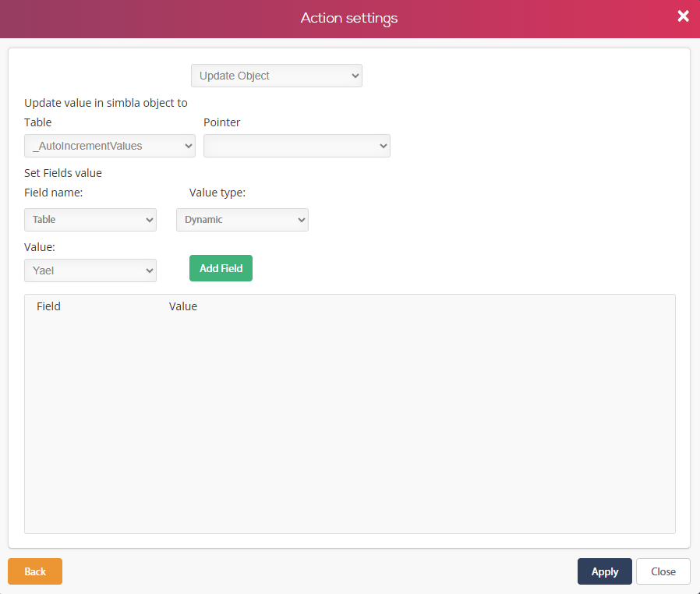The image size is (700, 594).
Task: Open the Update Object action dropdown
Action: pos(276,76)
